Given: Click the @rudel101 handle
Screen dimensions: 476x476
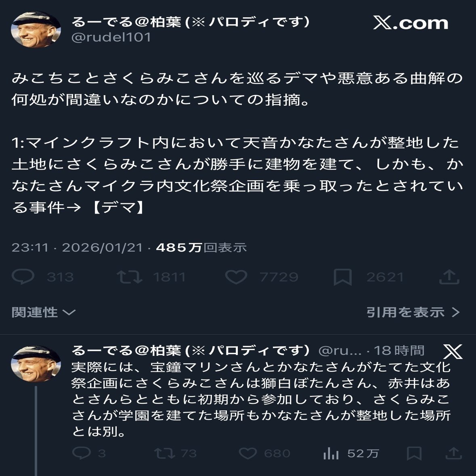Looking at the screenshot, I should click(x=111, y=37).
